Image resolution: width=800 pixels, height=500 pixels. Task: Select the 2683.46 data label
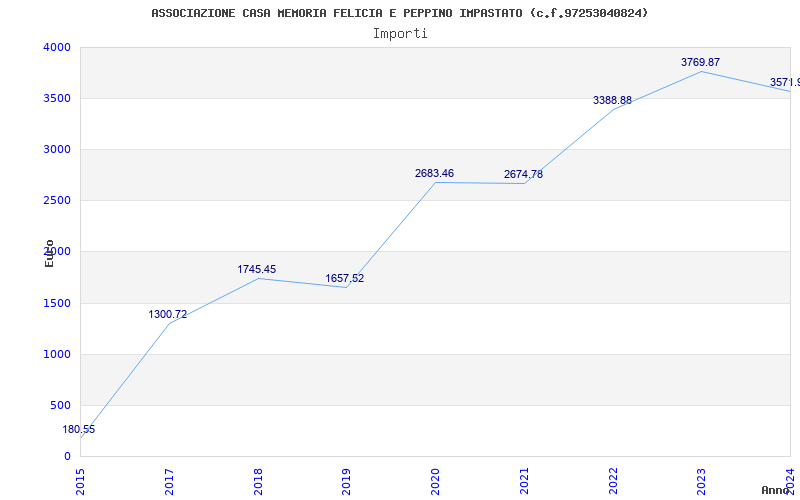click(x=434, y=173)
